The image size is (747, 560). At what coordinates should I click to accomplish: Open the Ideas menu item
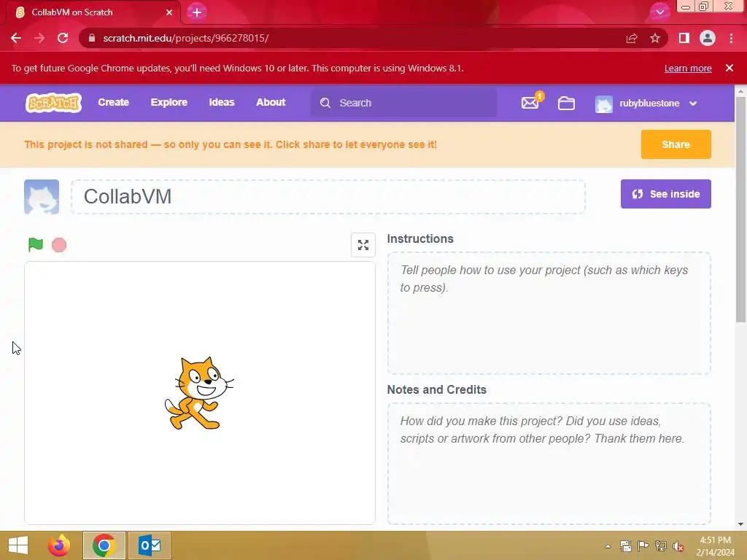[x=222, y=102]
